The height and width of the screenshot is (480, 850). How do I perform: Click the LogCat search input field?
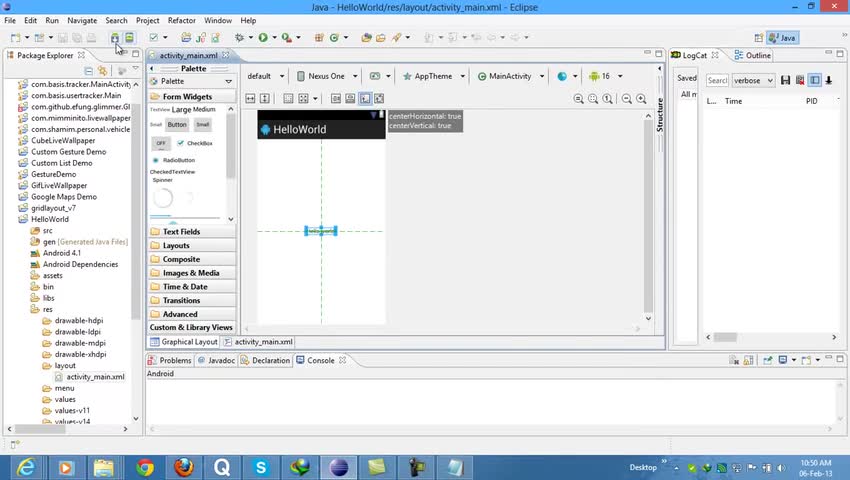click(x=717, y=80)
